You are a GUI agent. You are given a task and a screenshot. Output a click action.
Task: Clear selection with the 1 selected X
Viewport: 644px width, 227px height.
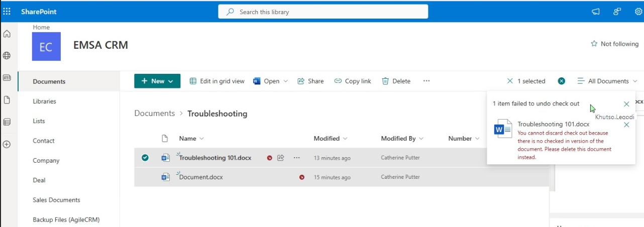(510, 81)
